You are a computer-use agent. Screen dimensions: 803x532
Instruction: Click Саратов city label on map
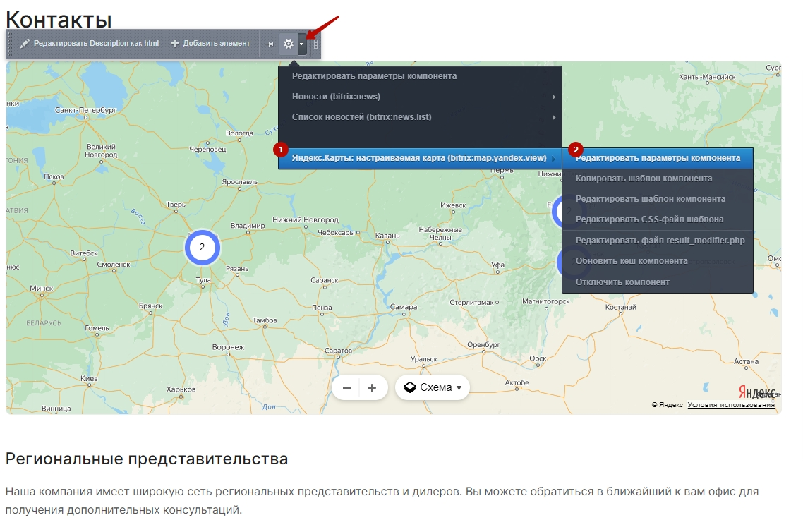[338, 351]
